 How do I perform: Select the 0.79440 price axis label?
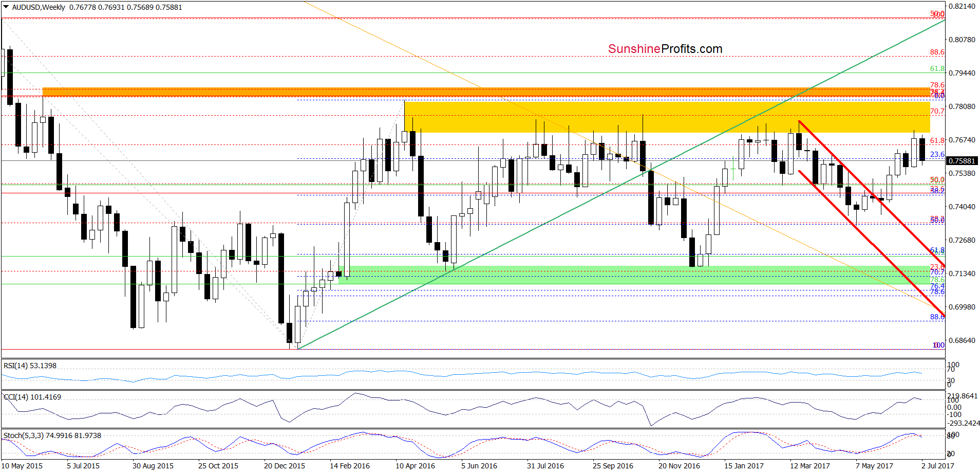point(962,73)
